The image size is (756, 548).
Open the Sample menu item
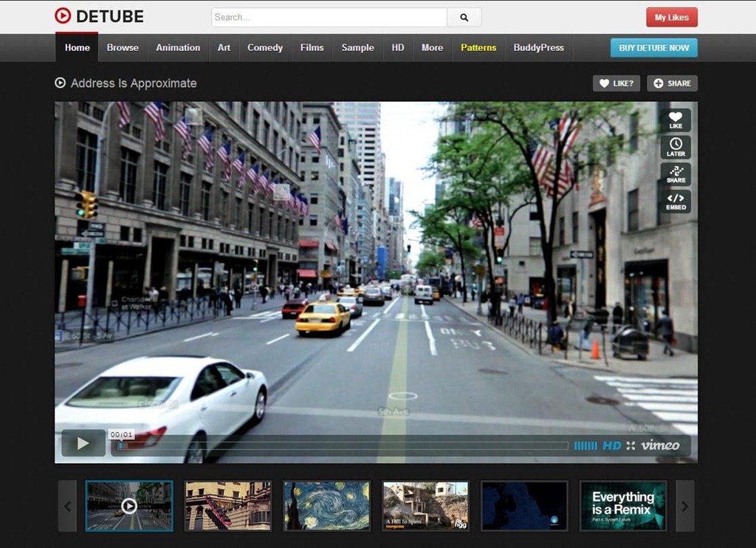[358, 48]
